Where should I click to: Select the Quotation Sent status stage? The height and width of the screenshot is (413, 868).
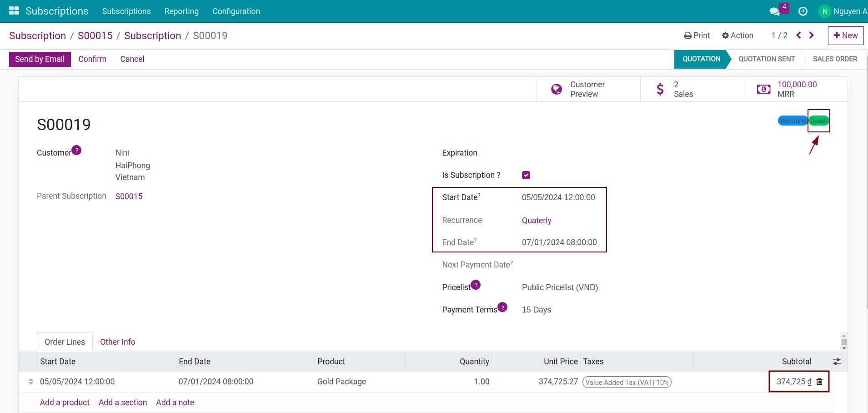click(767, 59)
